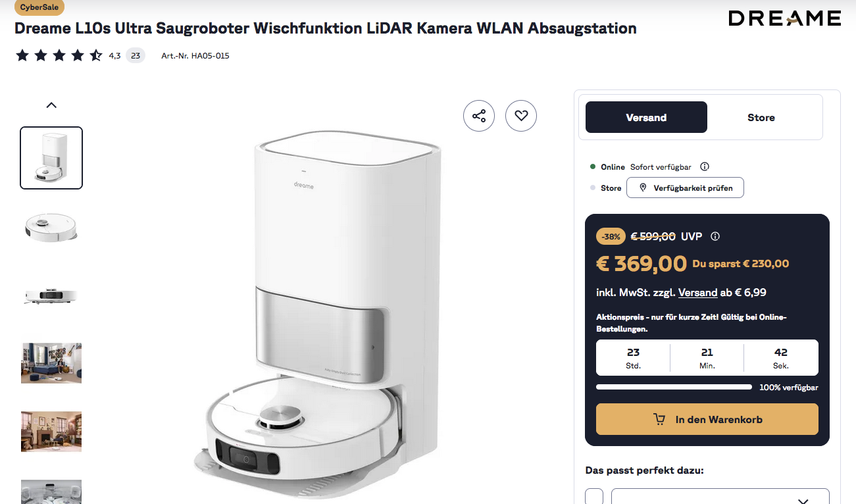The width and height of the screenshot is (856, 504).
Task: Click the Dreame brand logo
Action: click(x=785, y=18)
